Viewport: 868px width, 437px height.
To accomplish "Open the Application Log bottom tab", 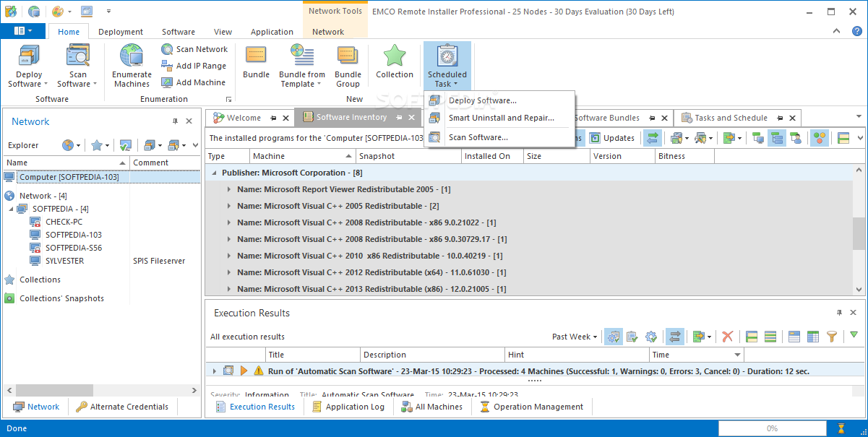I will [349, 407].
